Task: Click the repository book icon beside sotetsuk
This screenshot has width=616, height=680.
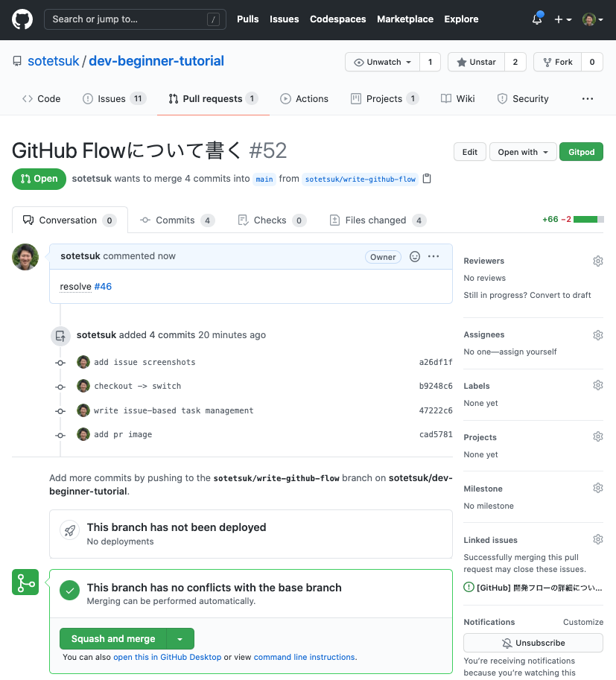Action: pos(17,61)
